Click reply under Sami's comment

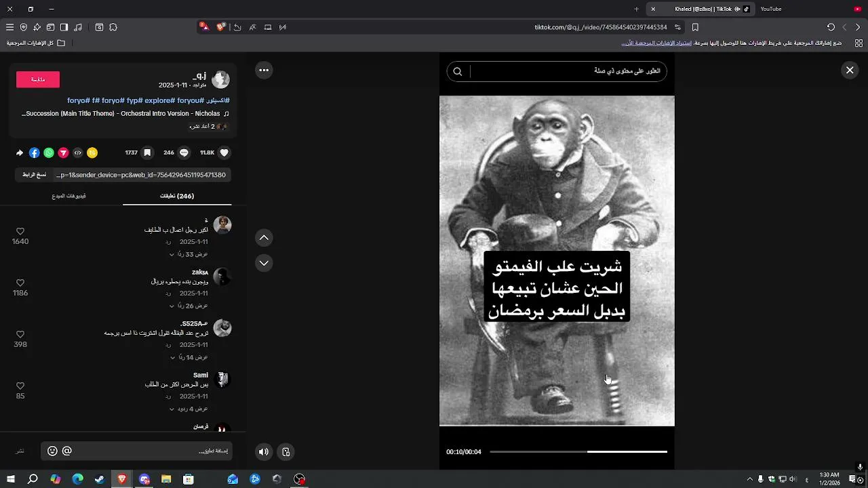(168, 396)
